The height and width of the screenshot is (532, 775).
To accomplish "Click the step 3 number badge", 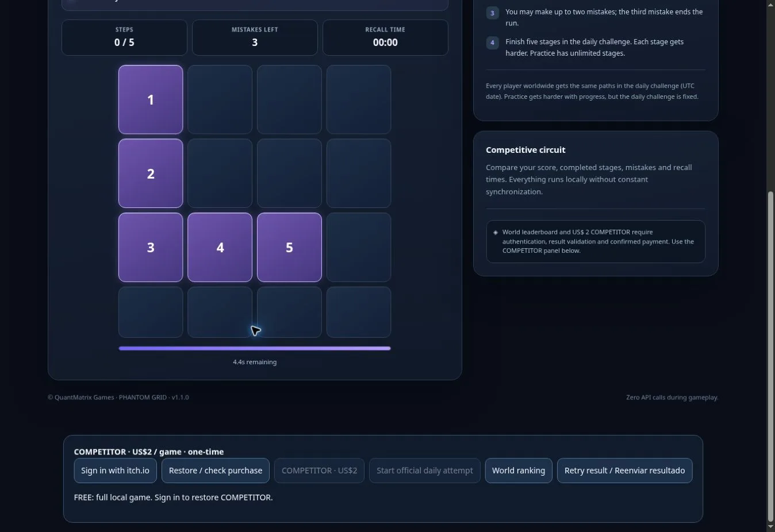I will click(492, 13).
